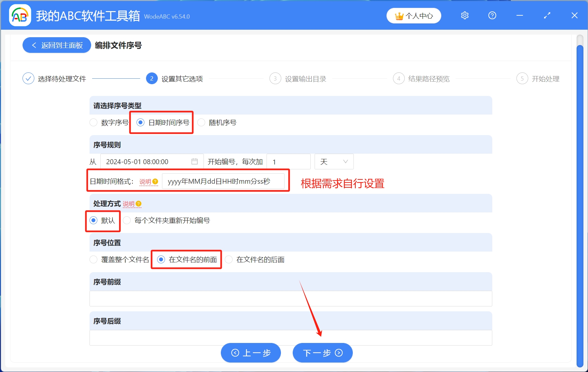Click the fullscreen expand icon in the titlebar
The image size is (588, 372).
tap(547, 15)
